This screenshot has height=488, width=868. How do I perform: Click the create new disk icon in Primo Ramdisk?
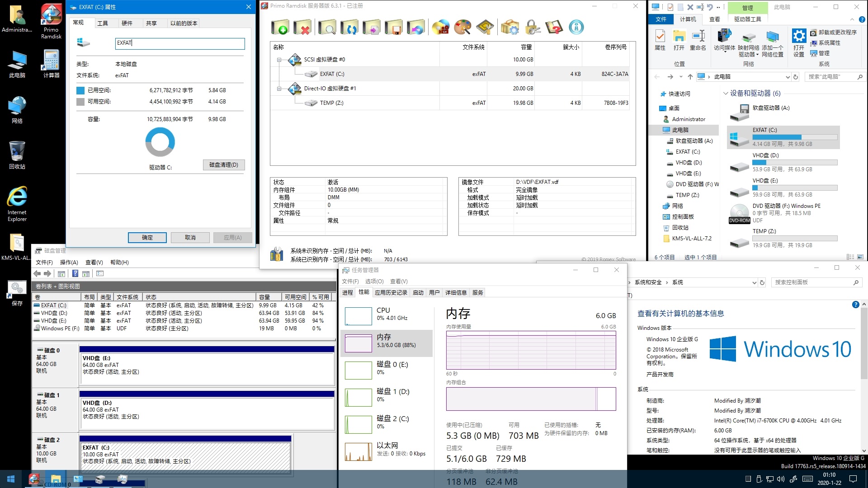280,27
